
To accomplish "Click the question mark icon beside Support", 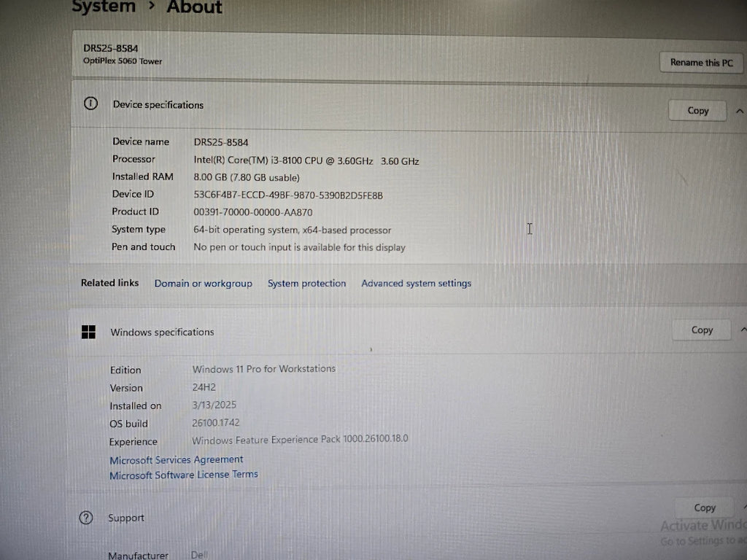I will point(86,518).
